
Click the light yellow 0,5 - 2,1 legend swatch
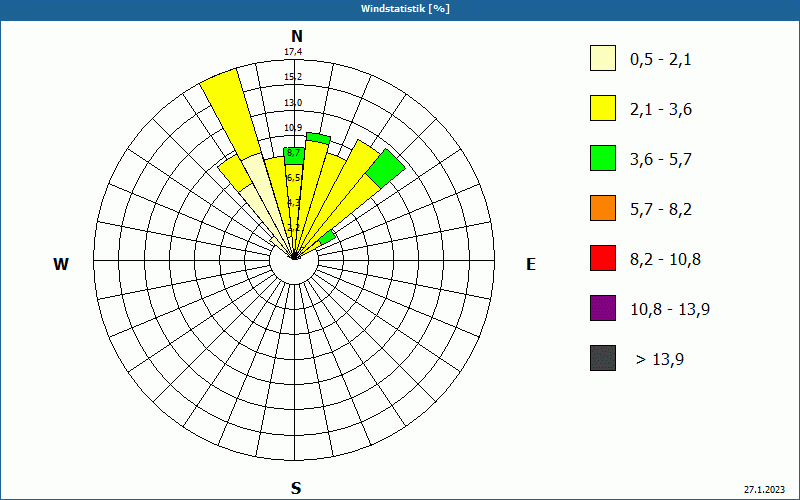pos(603,58)
